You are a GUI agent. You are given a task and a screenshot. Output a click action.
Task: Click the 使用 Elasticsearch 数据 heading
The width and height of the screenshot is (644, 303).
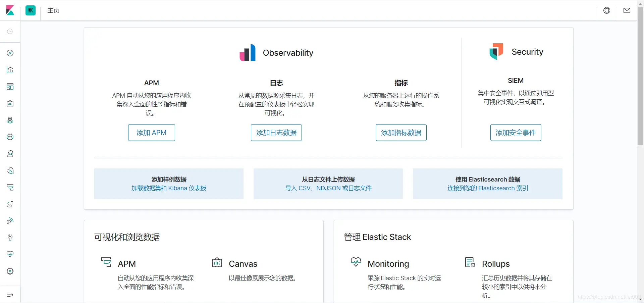tap(488, 180)
